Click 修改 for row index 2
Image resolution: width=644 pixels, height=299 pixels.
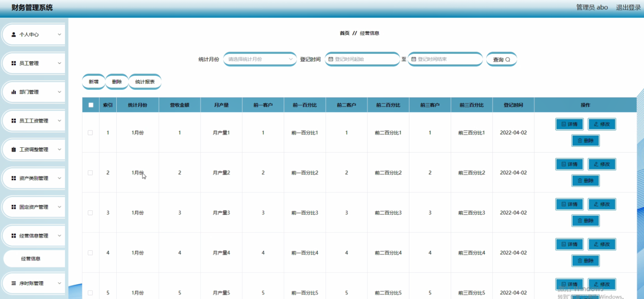[602, 164]
